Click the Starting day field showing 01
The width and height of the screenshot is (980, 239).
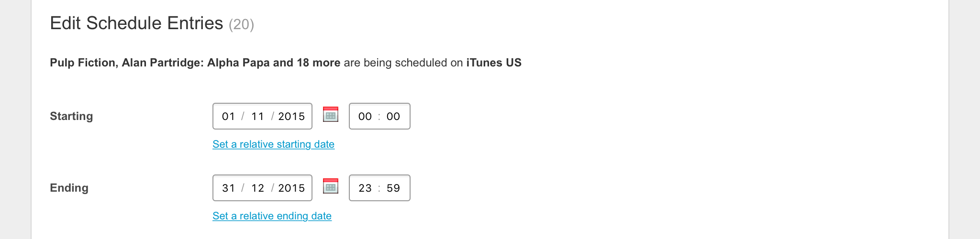228,117
